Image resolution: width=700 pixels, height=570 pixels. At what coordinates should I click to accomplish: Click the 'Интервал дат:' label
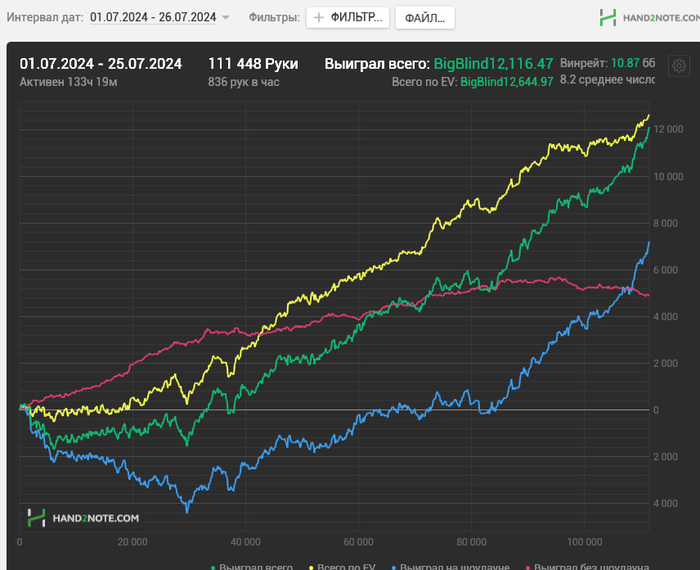45,17
